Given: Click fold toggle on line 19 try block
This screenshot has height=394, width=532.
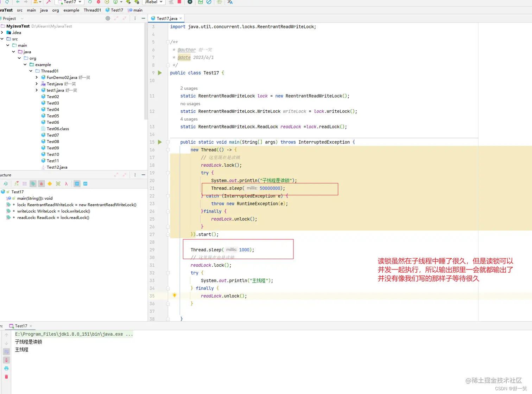Looking at the screenshot, I should pos(168,173).
